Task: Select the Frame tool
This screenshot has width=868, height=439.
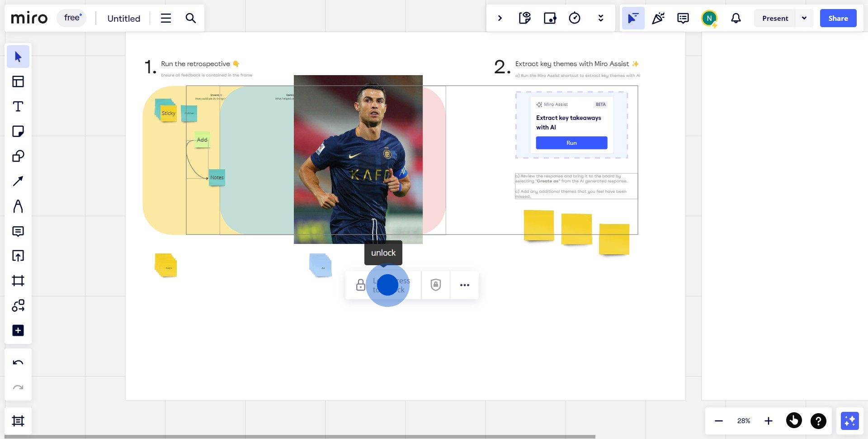Action: point(18,281)
